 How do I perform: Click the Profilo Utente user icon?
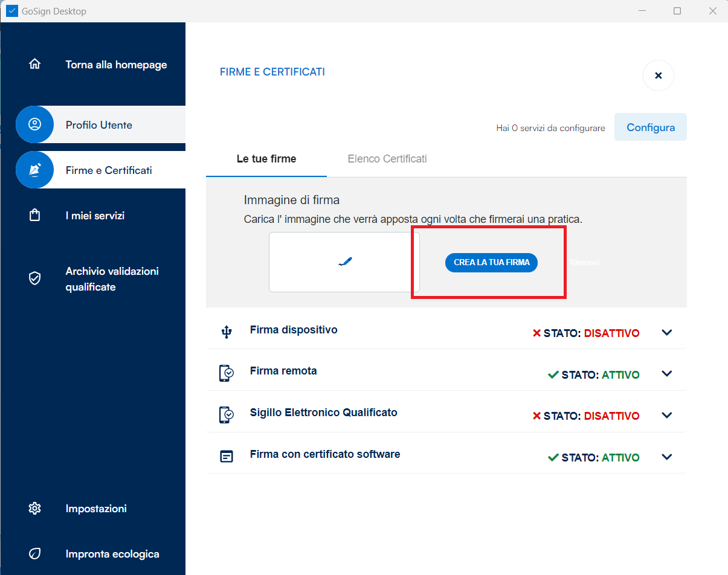pos(35,124)
